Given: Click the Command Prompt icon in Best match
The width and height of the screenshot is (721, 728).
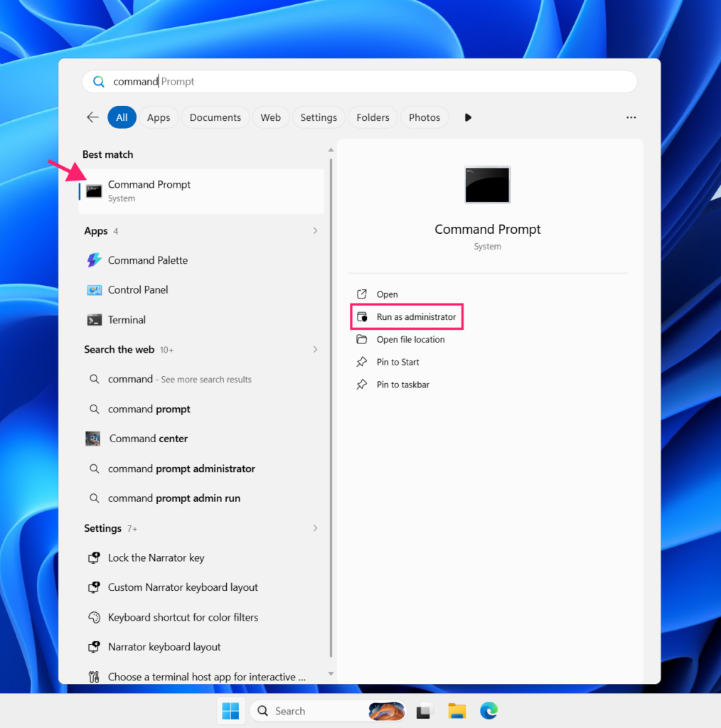Looking at the screenshot, I should click(x=94, y=191).
